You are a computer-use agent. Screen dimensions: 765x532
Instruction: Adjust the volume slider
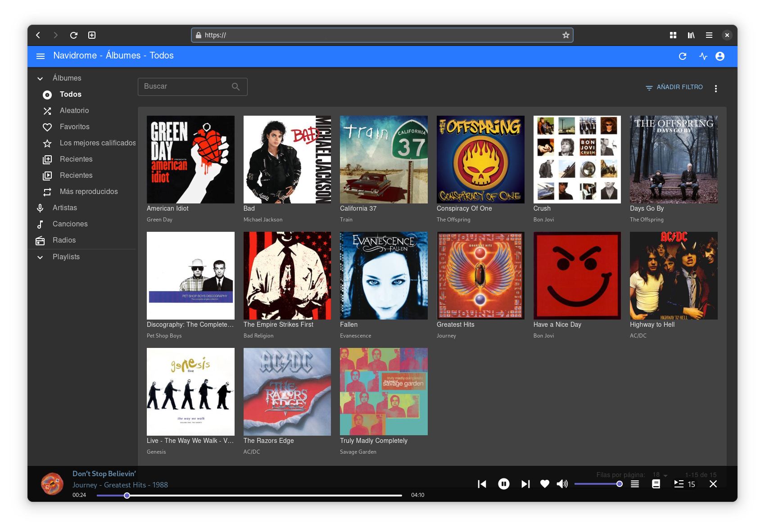[598, 484]
